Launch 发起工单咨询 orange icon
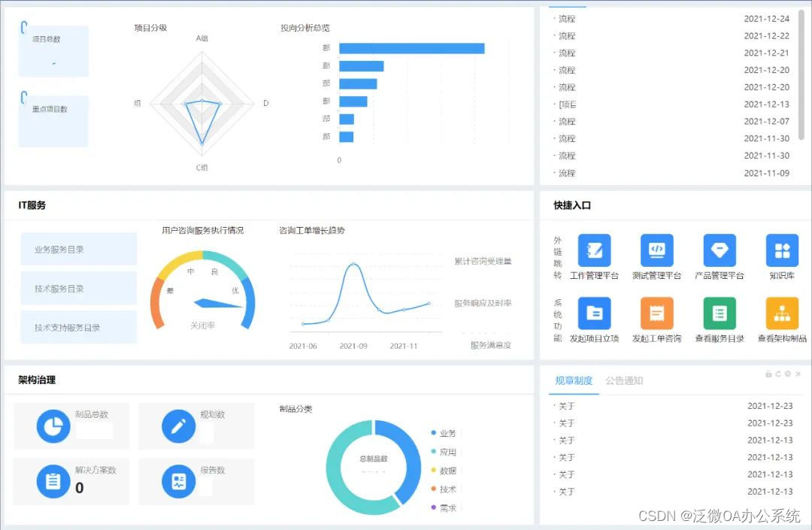 [x=656, y=313]
